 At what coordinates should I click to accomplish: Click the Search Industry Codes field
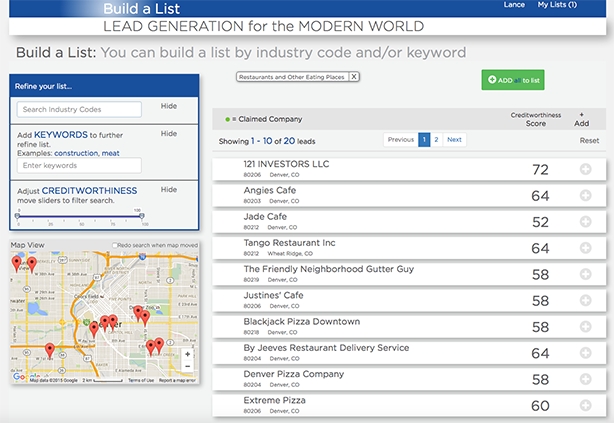(79, 109)
